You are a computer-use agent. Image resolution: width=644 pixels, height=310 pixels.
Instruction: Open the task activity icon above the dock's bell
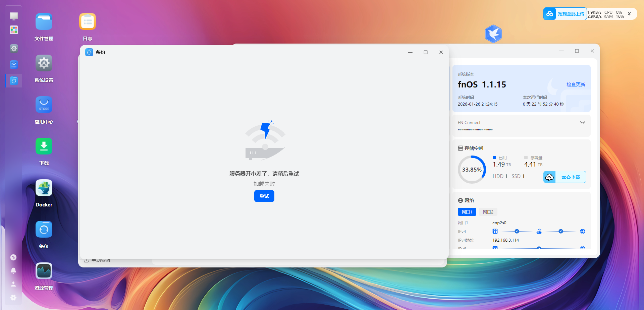click(x=13, y=257)
